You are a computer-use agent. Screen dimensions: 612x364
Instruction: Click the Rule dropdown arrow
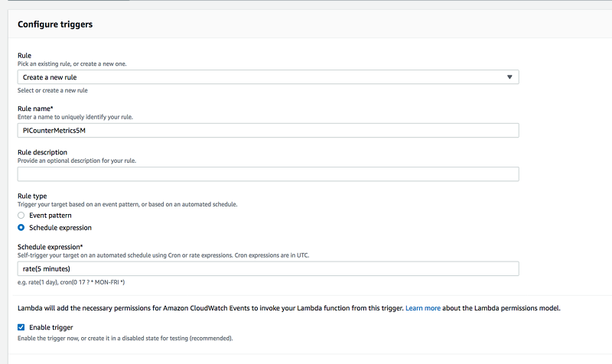(510, 77)
